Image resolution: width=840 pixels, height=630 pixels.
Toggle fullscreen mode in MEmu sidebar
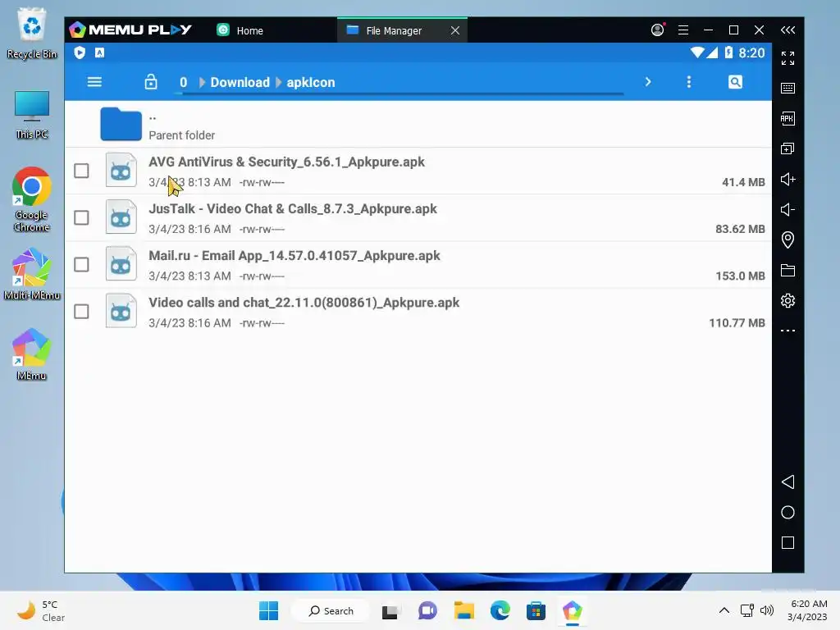[787, 58]
